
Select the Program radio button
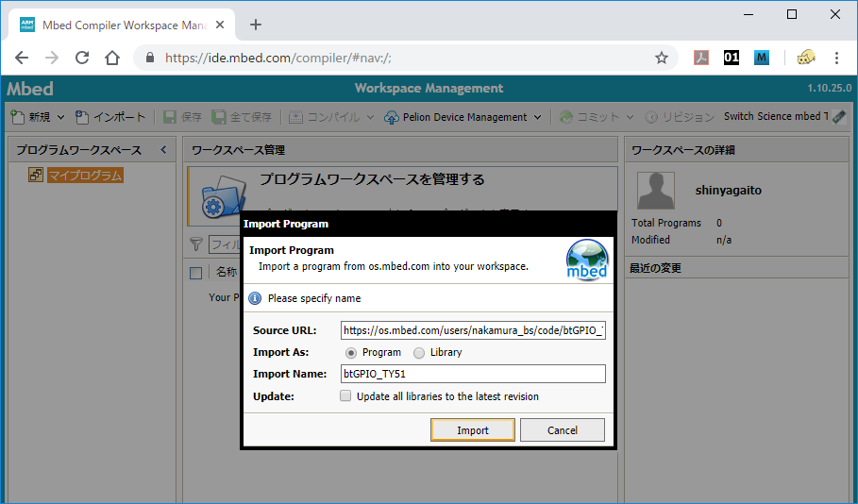point(351,352)
